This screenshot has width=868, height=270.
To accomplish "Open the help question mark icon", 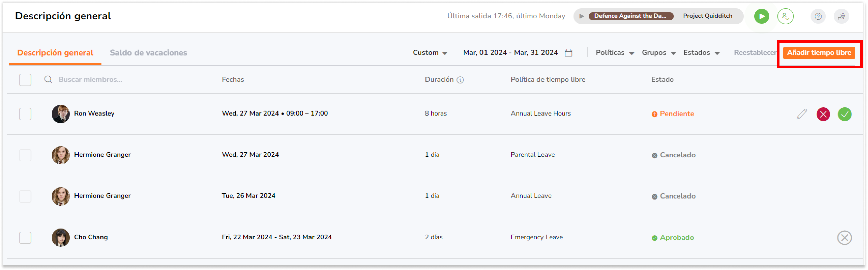I will [818, 16].
